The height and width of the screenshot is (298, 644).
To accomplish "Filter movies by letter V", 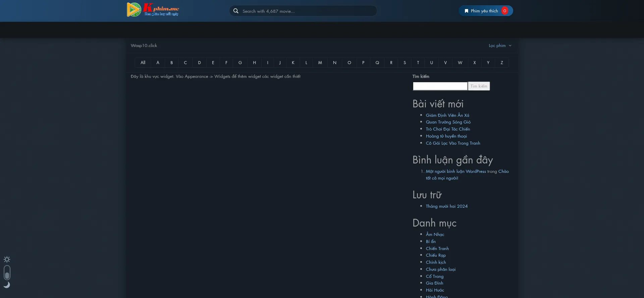I will [x=445, y=63].
